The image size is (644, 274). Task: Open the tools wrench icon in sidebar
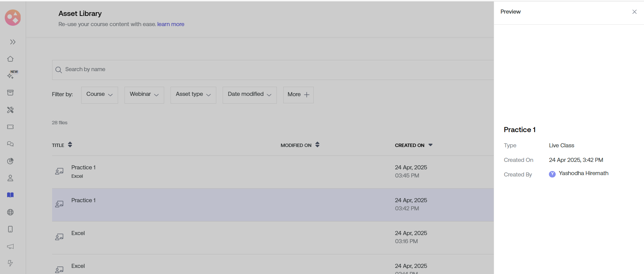point(10,110)
